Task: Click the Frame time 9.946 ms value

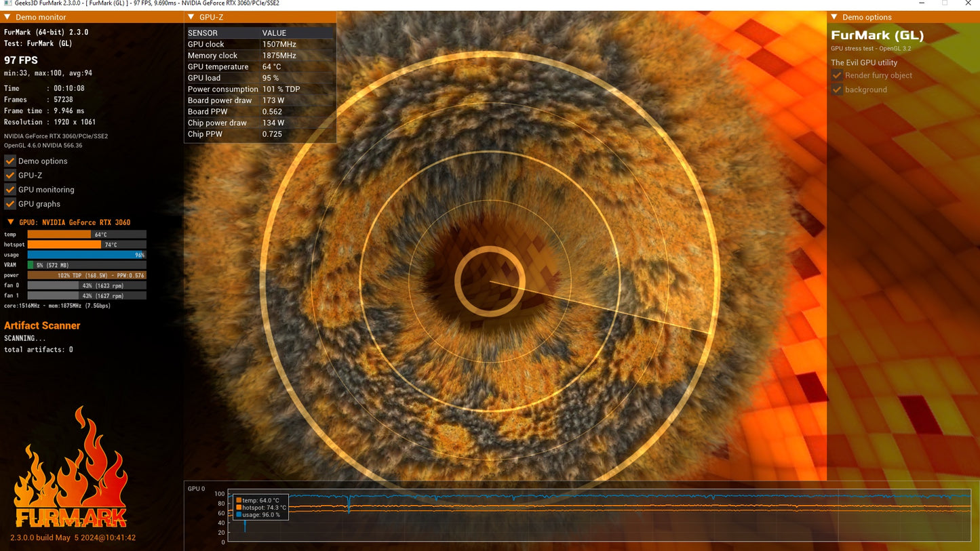Action: pyautogui.click(x=69, y=111)
